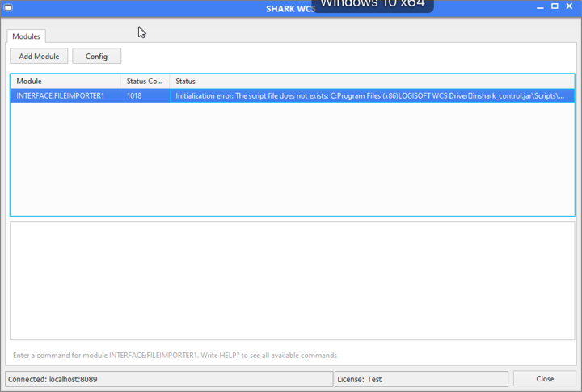Maximize the SHARK WCS window
Viewport: 582px width, 392px height.
click(x=555, y=6)
